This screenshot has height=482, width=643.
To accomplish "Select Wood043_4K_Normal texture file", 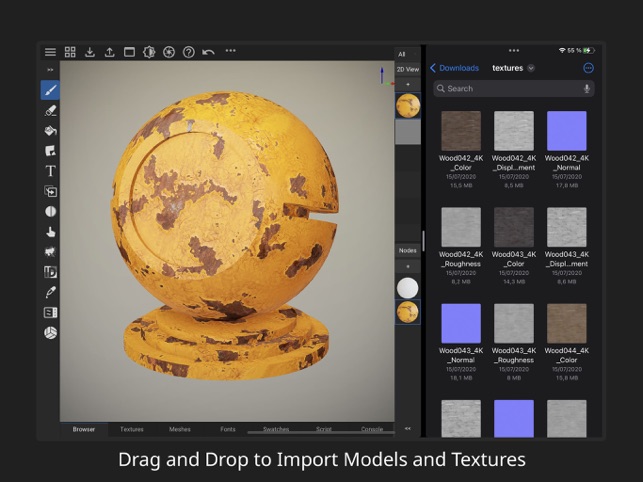I will (x=461, y=342).
